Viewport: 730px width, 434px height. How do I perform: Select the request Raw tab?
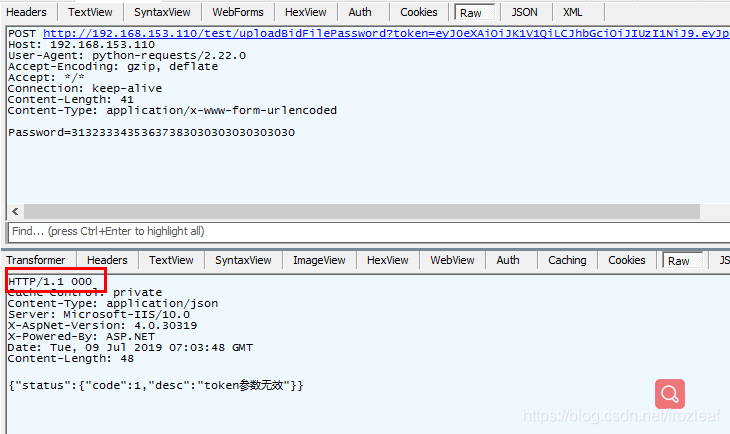click(x=474, y=13)
